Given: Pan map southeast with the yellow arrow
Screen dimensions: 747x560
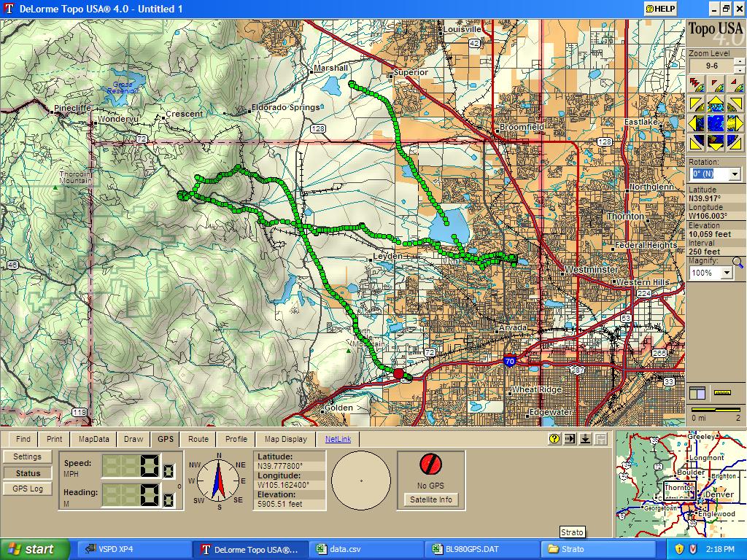Looking at the screenshot, I should (735, 142).
